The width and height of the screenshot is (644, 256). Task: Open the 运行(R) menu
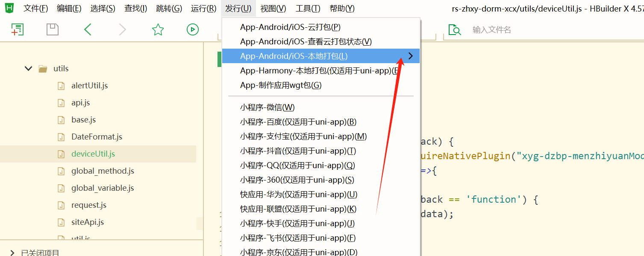203,9
